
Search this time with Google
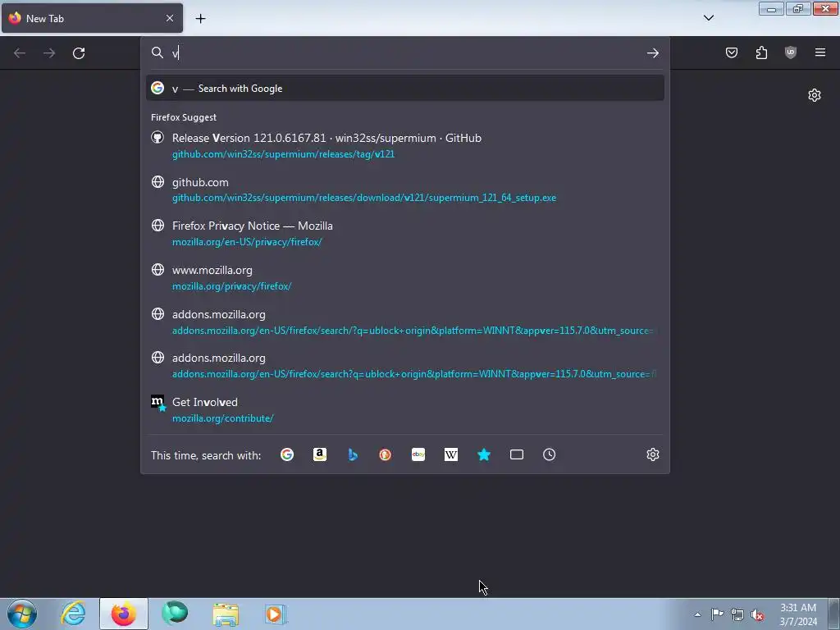click(287, 454)
